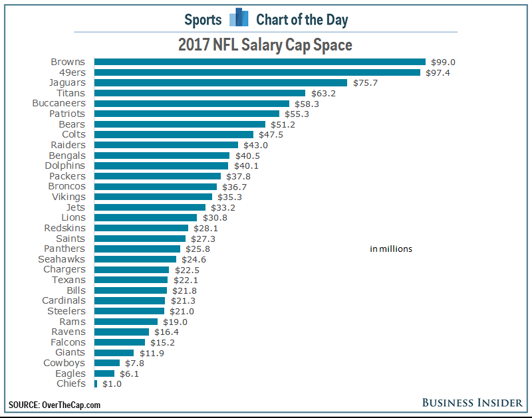Click the Chart of the Day heading

tap(302, 19)
